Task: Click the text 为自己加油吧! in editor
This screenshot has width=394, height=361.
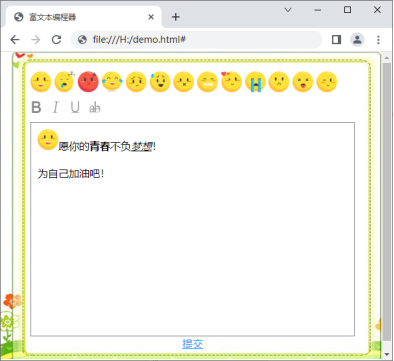Action: (71, 174)
